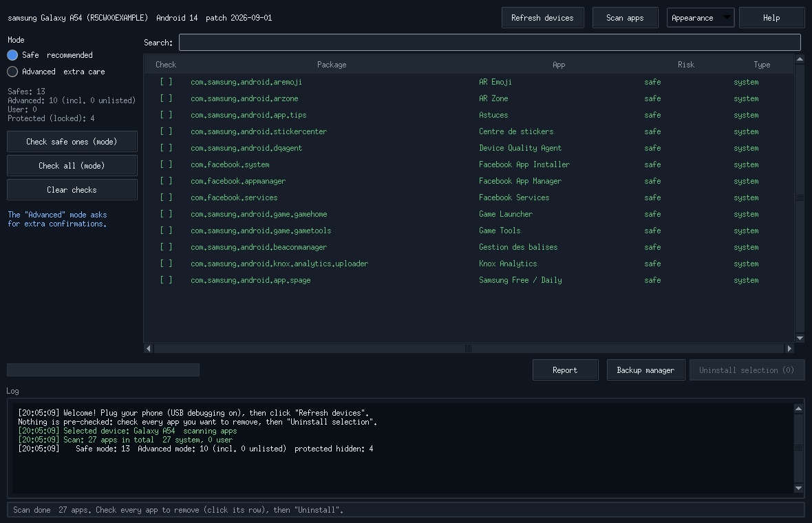
Task: Check the Samsung Free / Daily checkbox
Action: point(166,280)
